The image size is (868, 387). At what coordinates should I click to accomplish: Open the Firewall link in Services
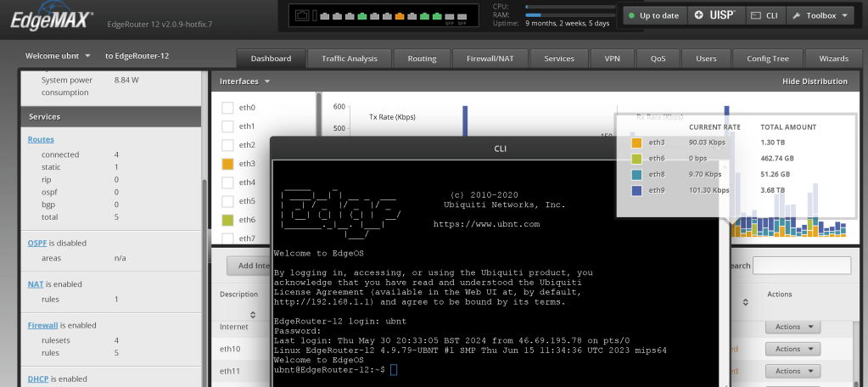click(x=42, y=325)
